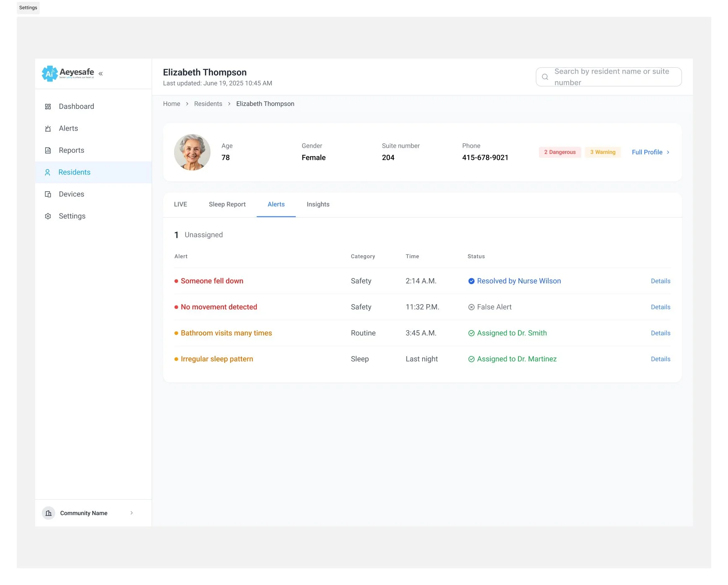Click the Residents breadcrumb link

coord(208,104)
